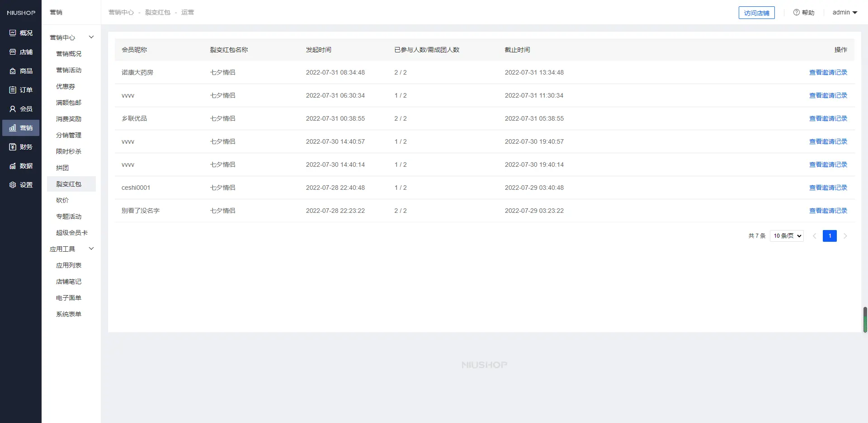Collapse the 营销中心 menu section
Screen dimensions: 868x423
click(91, 37)
